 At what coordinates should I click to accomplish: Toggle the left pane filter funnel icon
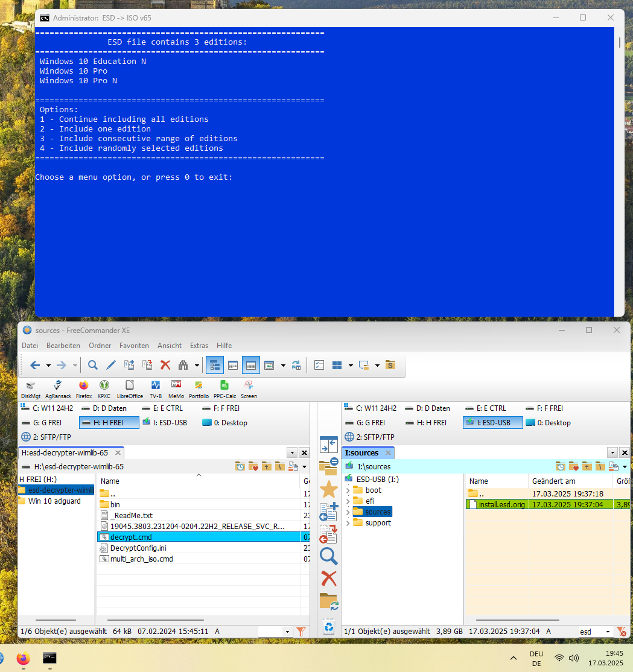click(301, 632)
